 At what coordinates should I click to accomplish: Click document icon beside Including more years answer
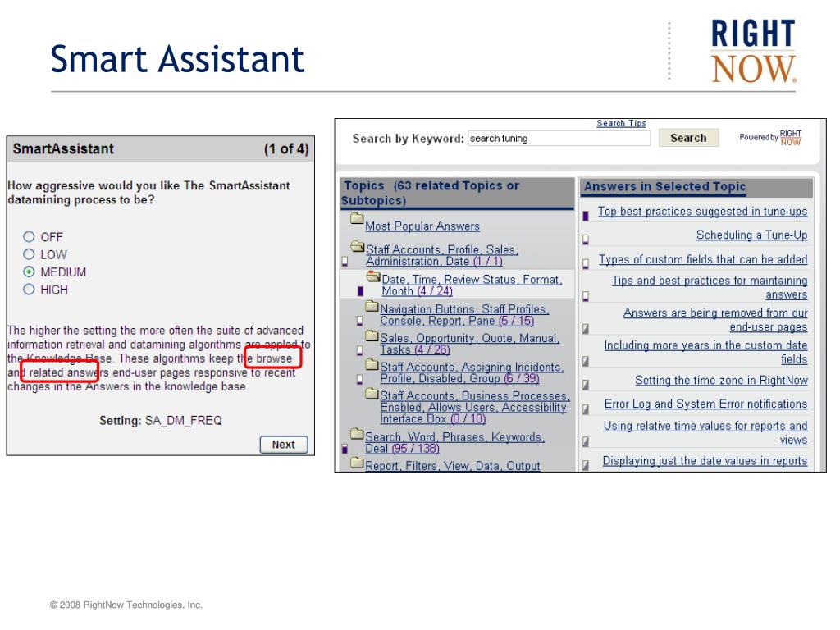586,362
